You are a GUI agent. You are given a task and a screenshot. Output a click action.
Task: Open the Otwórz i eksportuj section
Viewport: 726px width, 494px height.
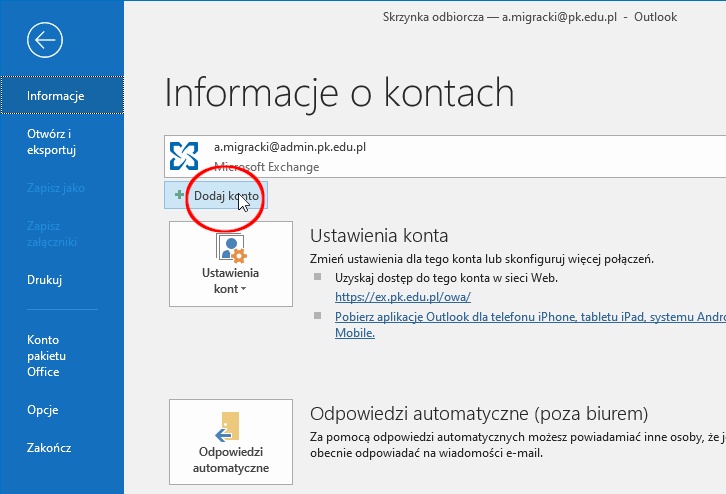(52, 142)
